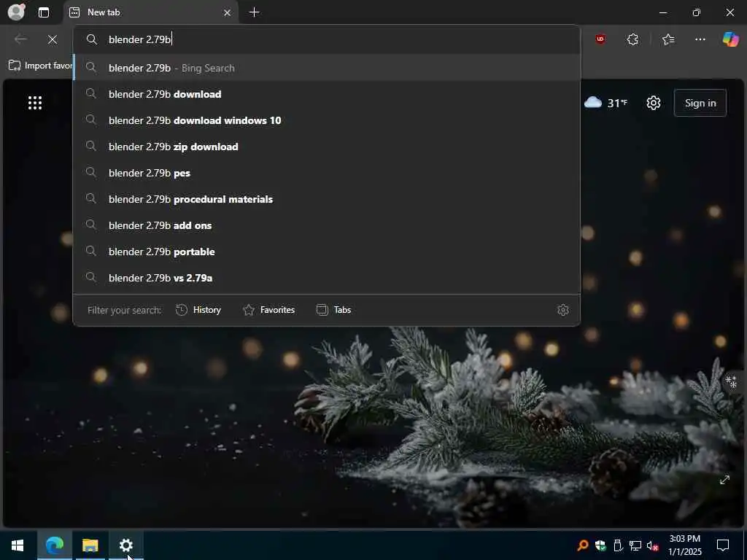The image size is (747, 560).
Task: Open clock showing 3:03 PM
Action: coord(684,545)
